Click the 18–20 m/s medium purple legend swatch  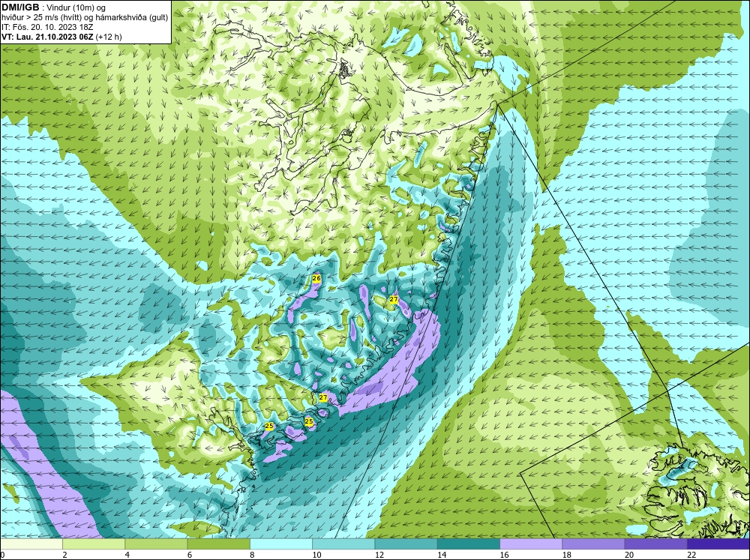click(x=593, y=544)
